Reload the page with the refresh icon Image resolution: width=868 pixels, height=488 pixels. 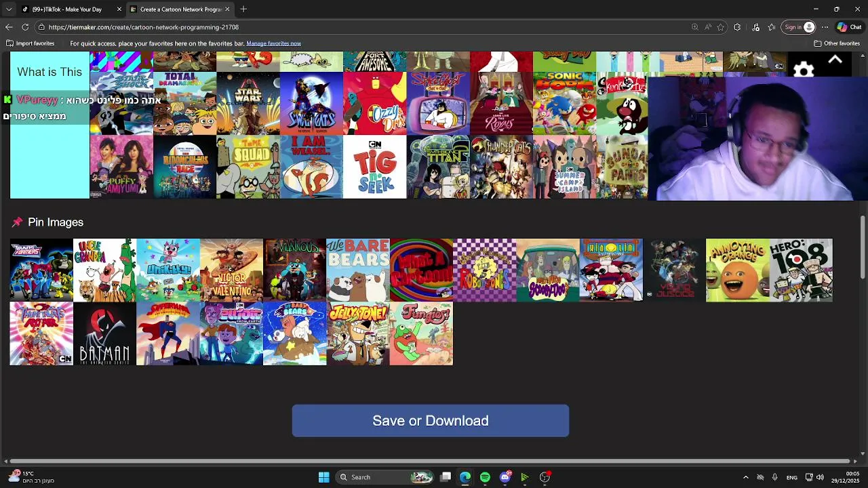point(25,27)
